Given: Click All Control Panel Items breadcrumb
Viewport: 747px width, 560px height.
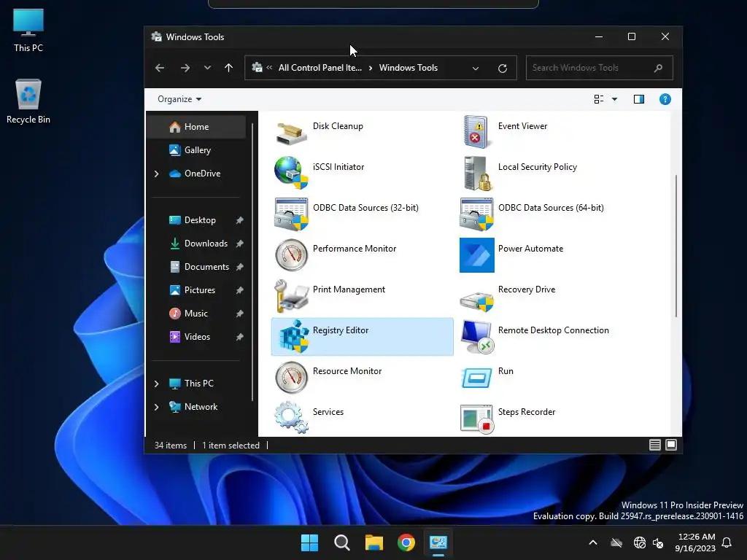Looking at the screenshot, I should coord(320,68).
